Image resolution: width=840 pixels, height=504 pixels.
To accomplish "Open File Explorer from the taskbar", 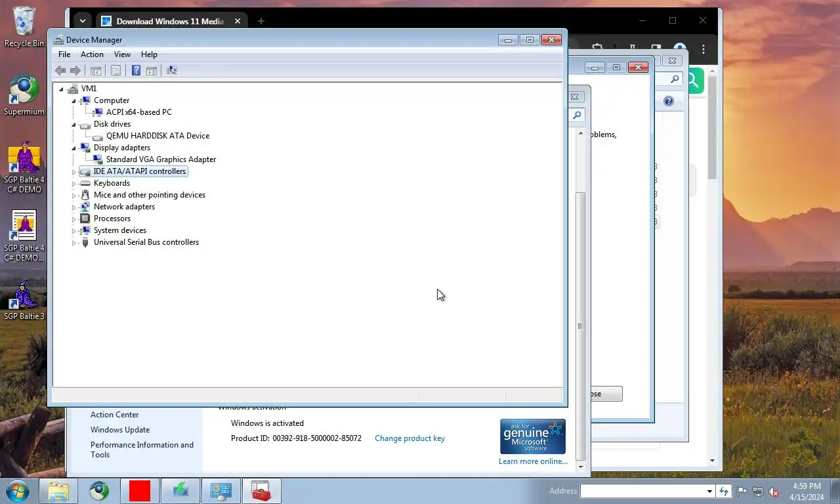I will (x=58, y=491).
